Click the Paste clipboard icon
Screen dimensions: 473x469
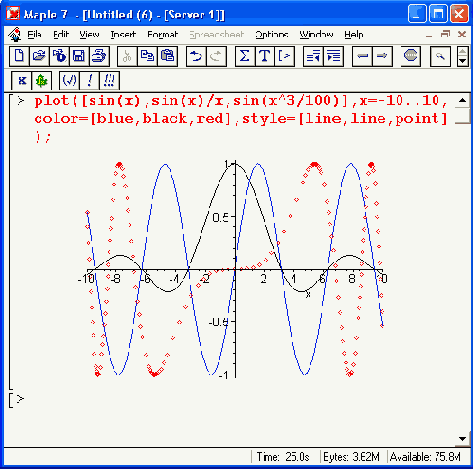coord(167,56)
